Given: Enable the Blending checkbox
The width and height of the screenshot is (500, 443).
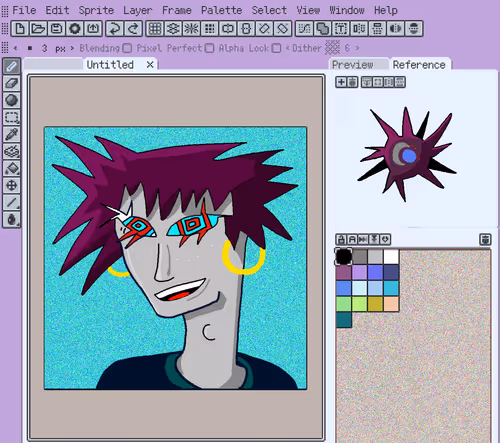Looking at the screenshot, I should point(127,48).
